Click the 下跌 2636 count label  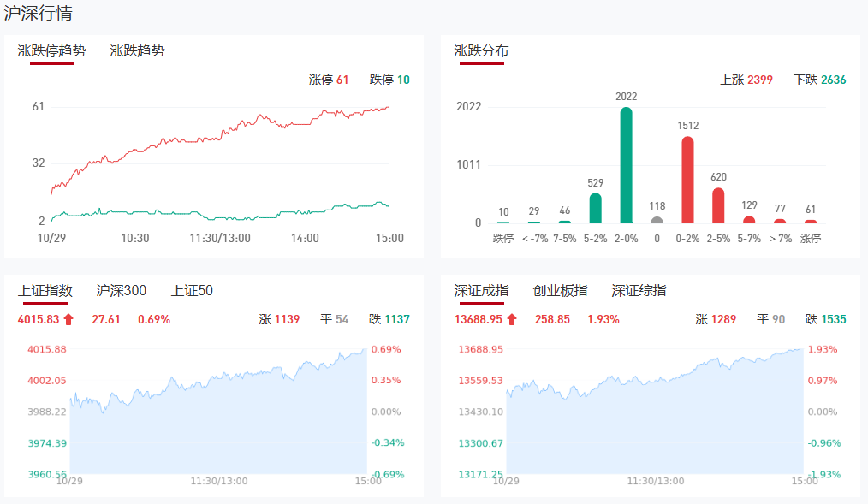click(x=819, y=80)
